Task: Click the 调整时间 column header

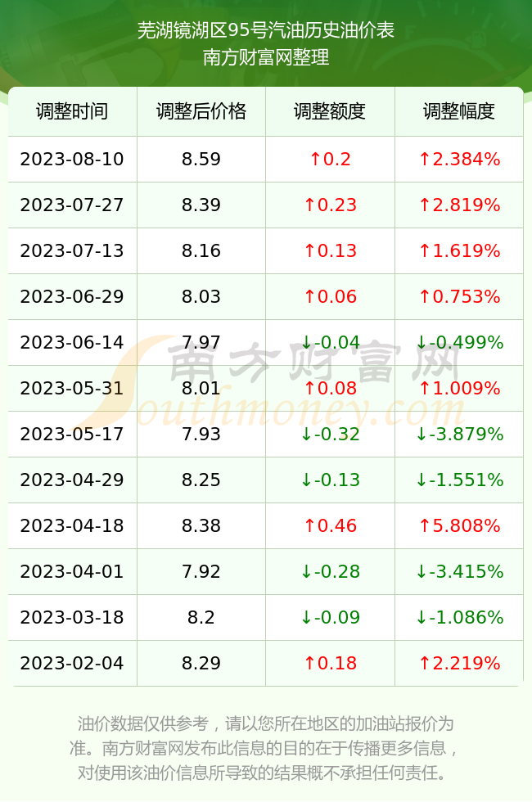Action: tap(72, 111)
